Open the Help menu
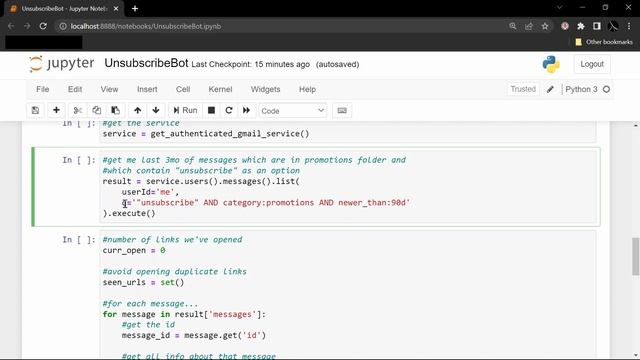 [x=307, y=89]
